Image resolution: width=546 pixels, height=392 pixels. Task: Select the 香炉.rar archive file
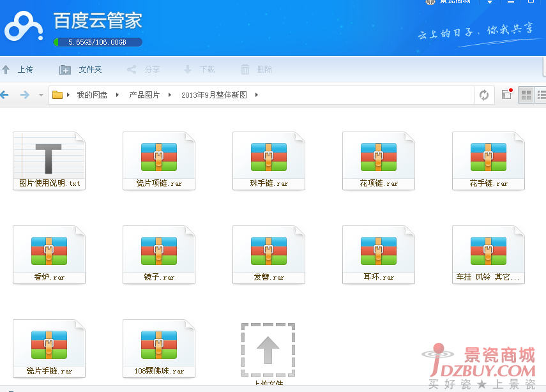click(49, 253)
